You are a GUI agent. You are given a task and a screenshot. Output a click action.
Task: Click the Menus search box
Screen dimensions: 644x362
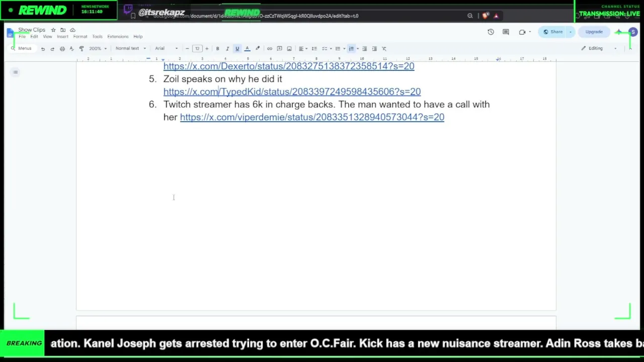click(22, 49)
